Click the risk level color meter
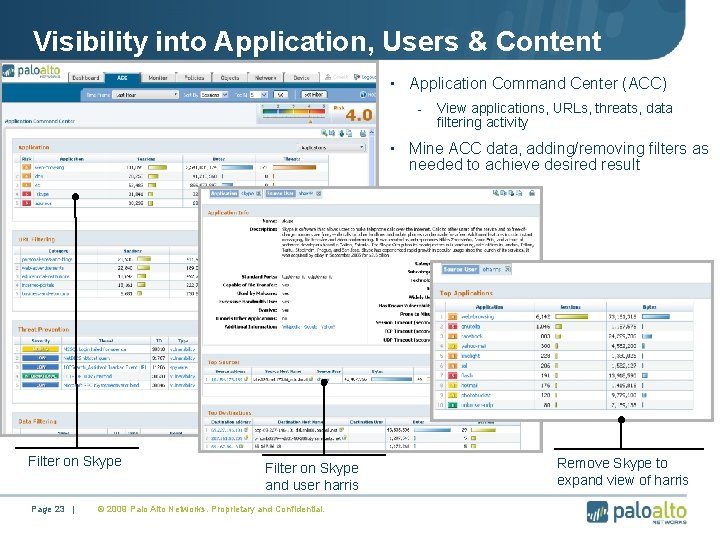The image size is (720, 540). click(x=293, y=111)
